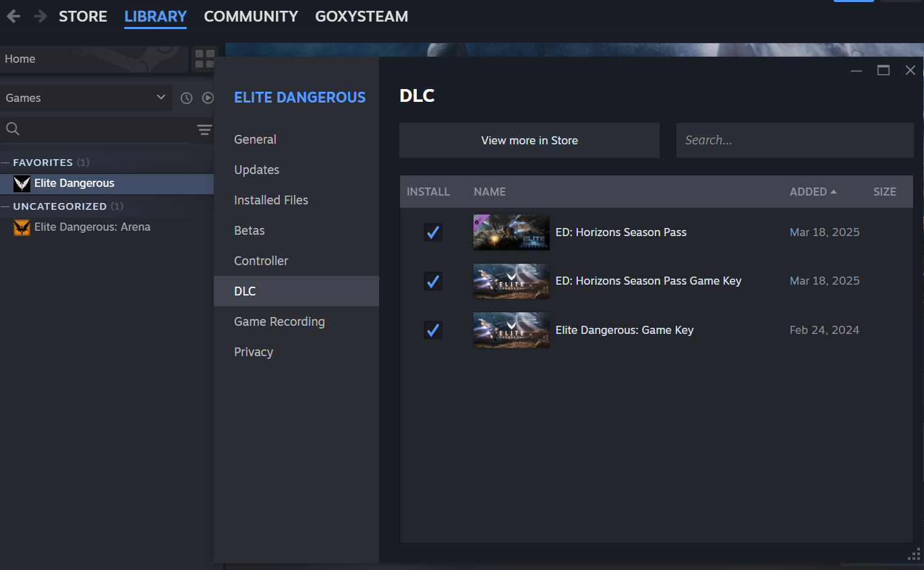Click the ADDED column sort arrow
This screenshot has width=924, height=570.
point(834,192)
